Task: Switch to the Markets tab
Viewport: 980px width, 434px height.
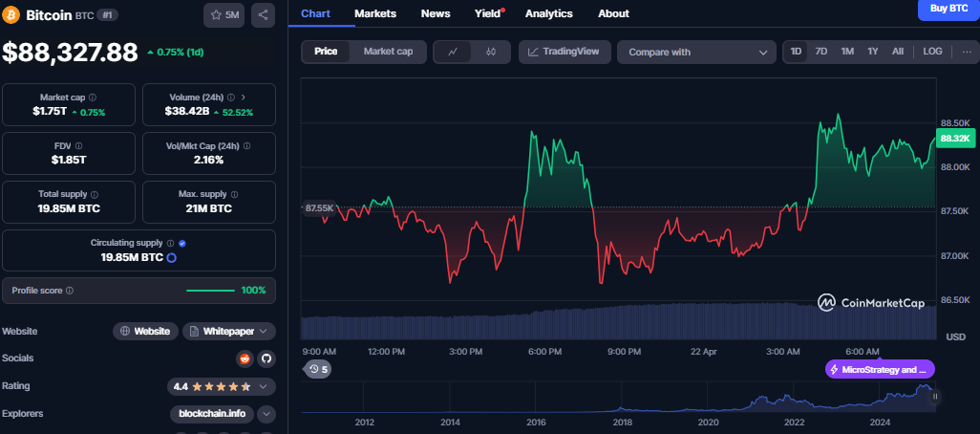Action: point(374,13)
